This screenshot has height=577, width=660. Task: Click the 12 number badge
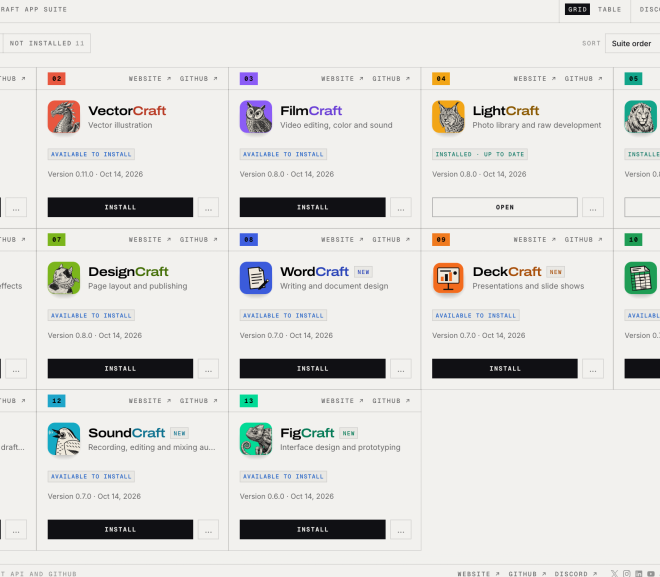[x=56, y=401]
